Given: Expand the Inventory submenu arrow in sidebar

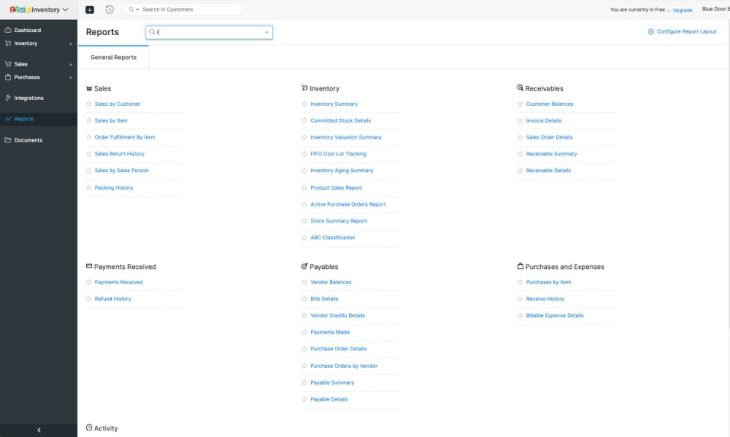Looking at the screenshot, I should 70,44.
